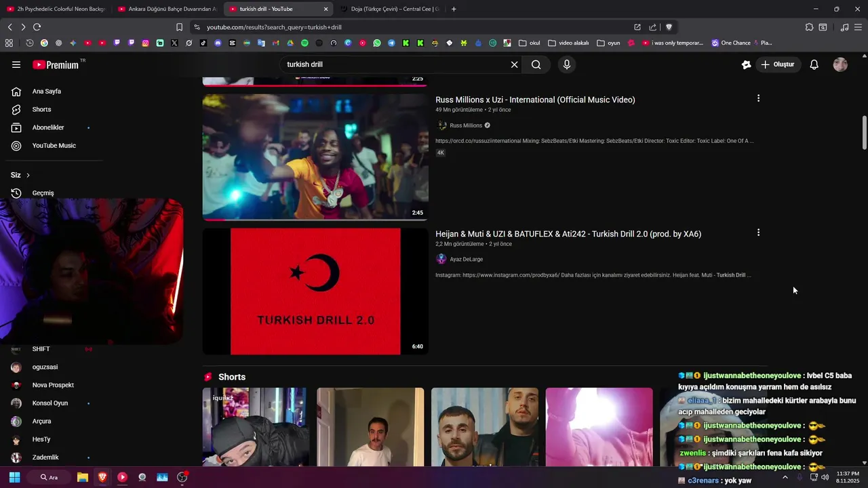Visit the Russ Millions channel link
Screen dimensions: 868x488
[x=466, y=125]
